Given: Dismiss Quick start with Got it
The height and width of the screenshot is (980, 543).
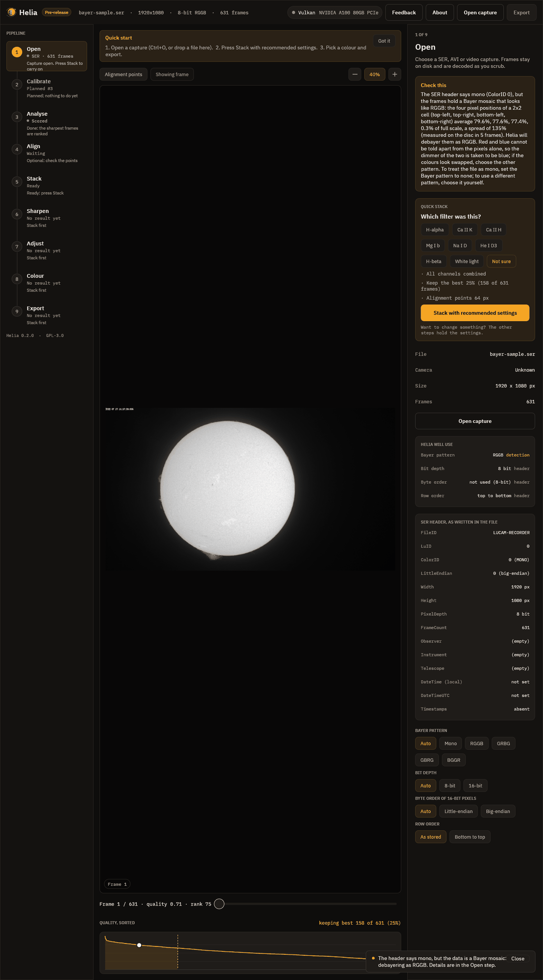Looking at the screenshot, I should pos(384,41).
